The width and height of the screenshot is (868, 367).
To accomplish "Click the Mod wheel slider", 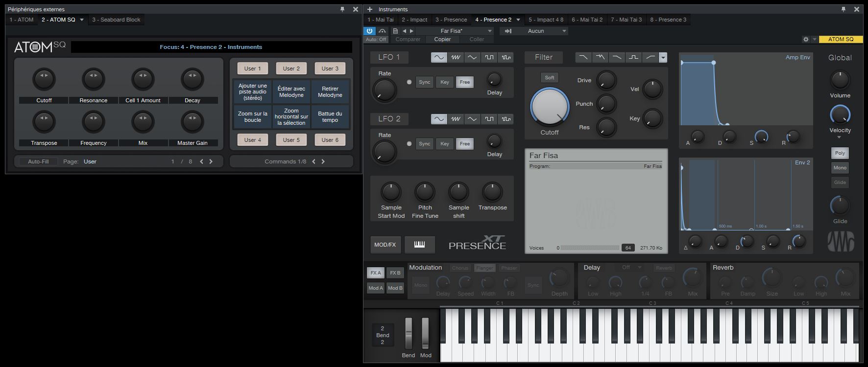I will coord(425,334).
